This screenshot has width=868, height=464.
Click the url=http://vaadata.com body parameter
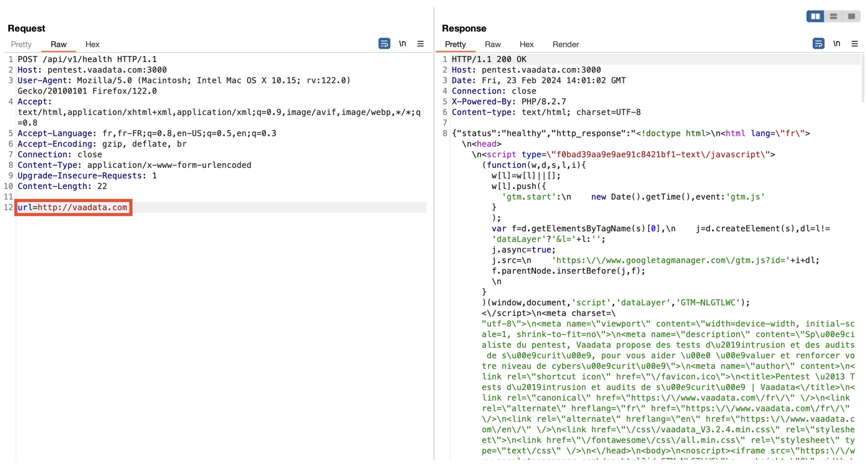(x=73, y=207)
